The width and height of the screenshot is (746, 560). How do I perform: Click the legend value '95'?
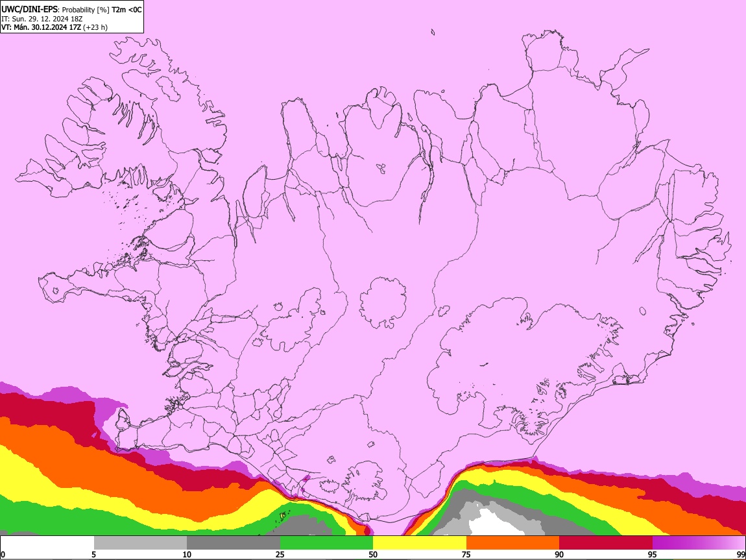[653, 554]
